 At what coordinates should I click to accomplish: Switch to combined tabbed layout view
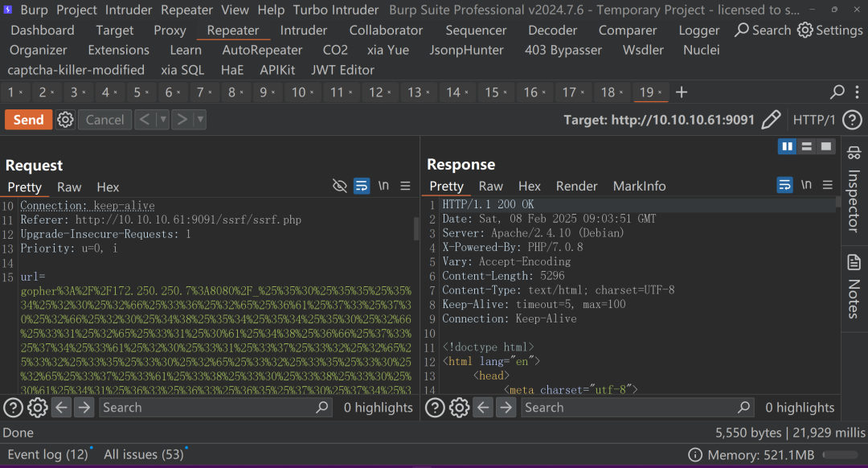826,146
